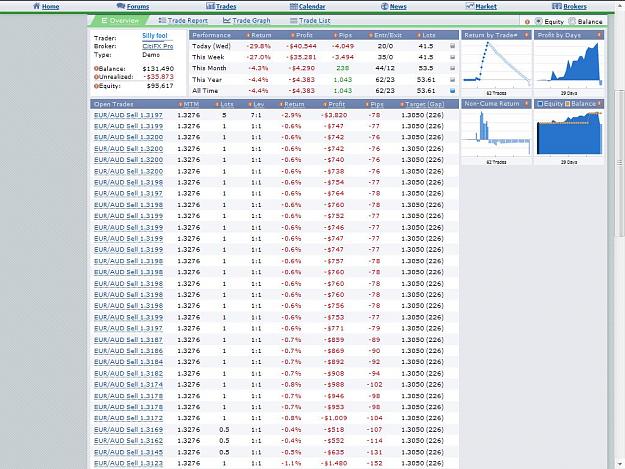Click the Balance info icon
This screenshot has width=625, height=469.
[96, 69]
